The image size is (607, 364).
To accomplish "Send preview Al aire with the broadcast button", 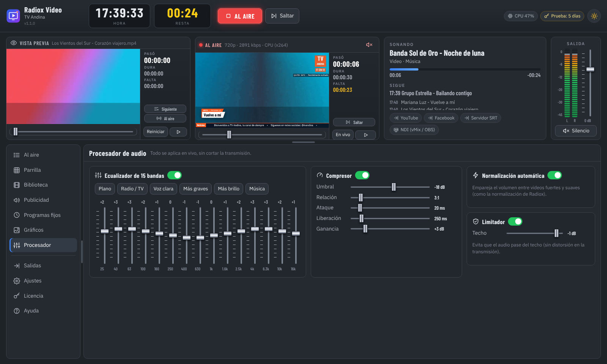I will (165, 119).
